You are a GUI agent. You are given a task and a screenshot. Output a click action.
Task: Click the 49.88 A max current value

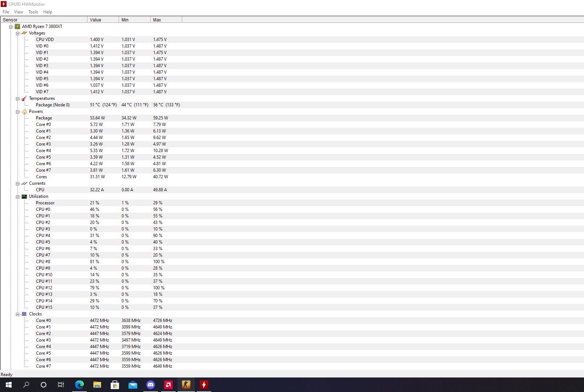[160, 190]
